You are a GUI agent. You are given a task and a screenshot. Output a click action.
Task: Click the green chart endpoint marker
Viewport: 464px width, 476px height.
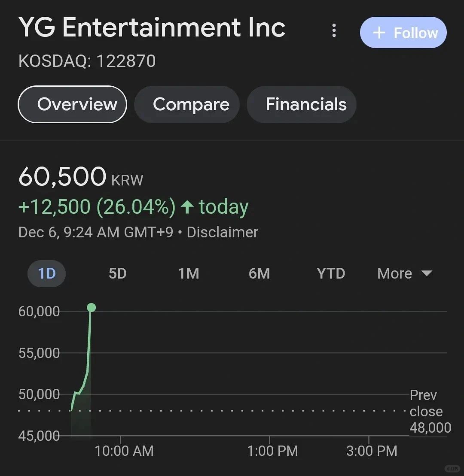91,307
